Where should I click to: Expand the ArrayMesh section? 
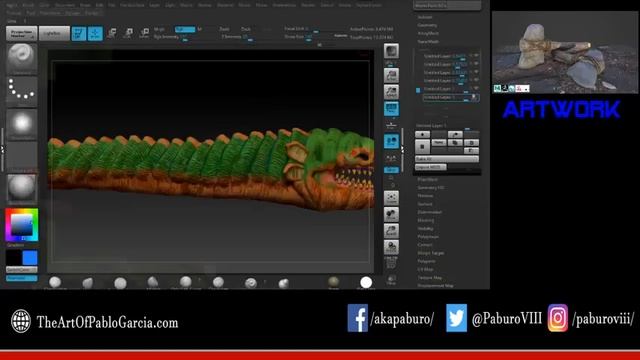click(428, 33)
